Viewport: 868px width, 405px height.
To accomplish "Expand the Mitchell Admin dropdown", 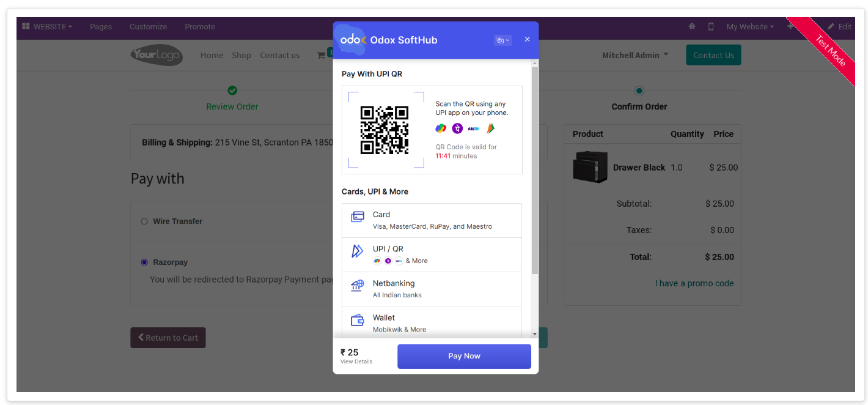I will [x=635, y=55].
